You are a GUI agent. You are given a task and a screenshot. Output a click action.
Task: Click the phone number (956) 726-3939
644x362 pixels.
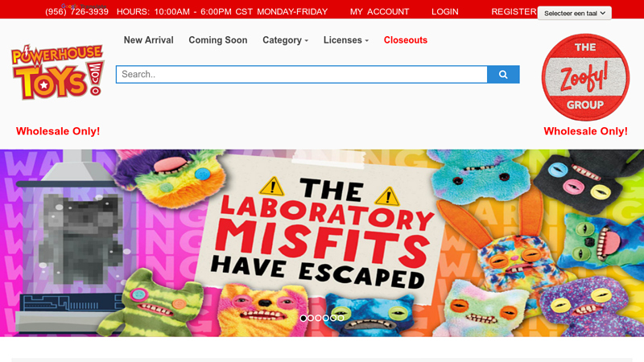click(76, 12)
